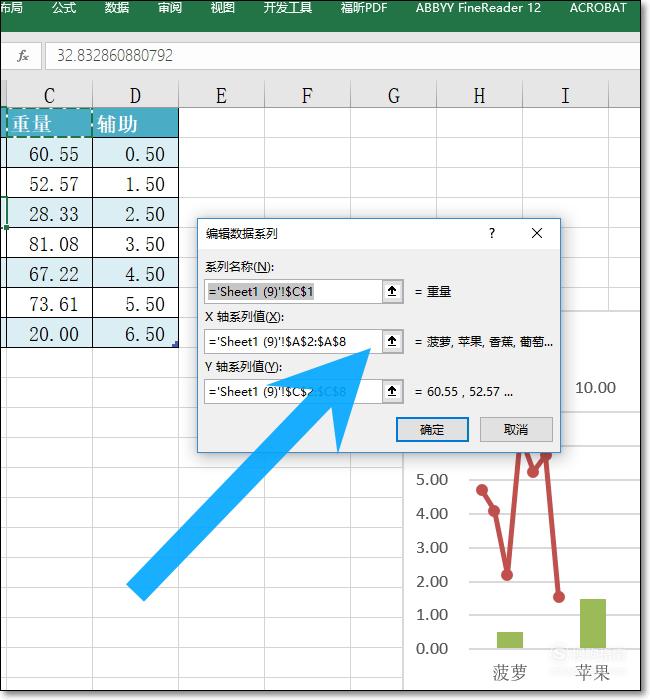Select column D header

coord(135,95)
